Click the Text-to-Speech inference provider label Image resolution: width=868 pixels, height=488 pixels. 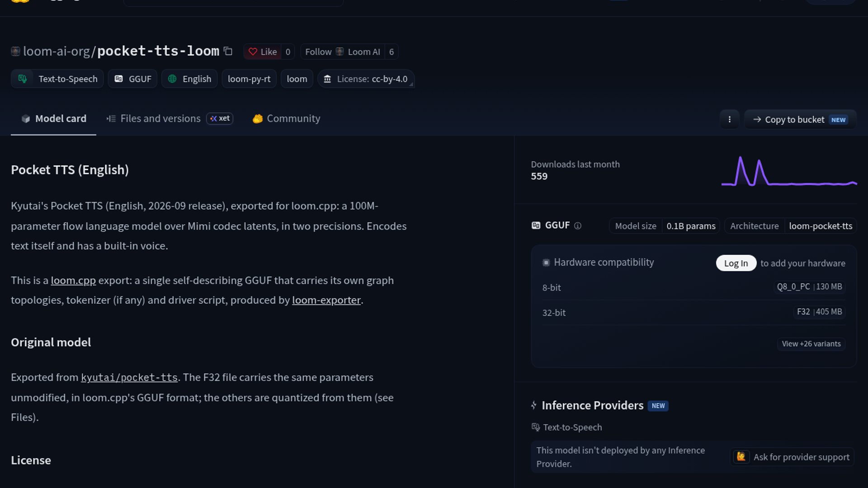pos(567,427)
